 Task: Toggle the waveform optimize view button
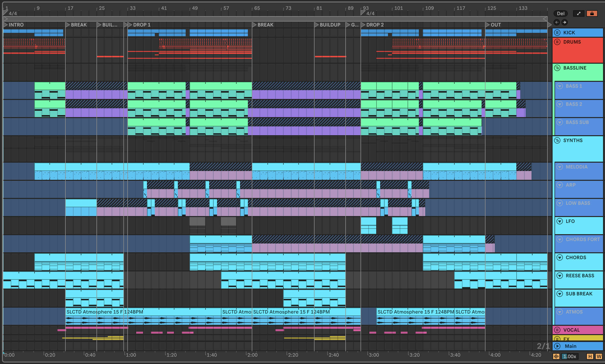point(556,356)
